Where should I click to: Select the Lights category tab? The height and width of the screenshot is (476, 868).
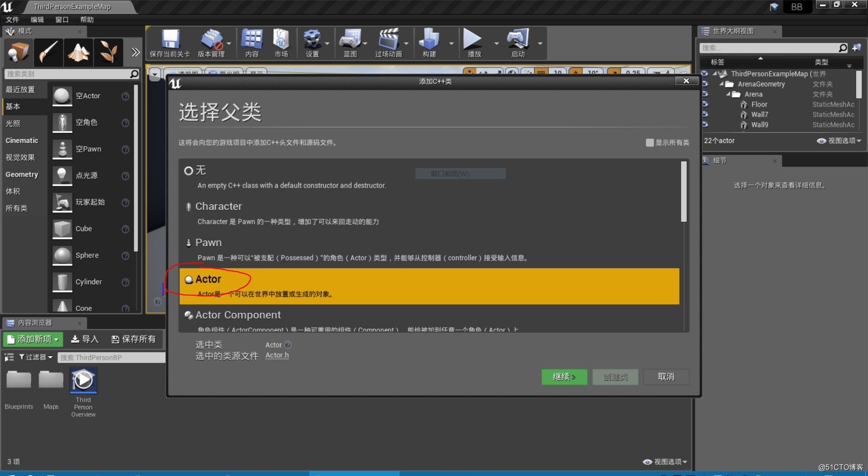(25, 123)
